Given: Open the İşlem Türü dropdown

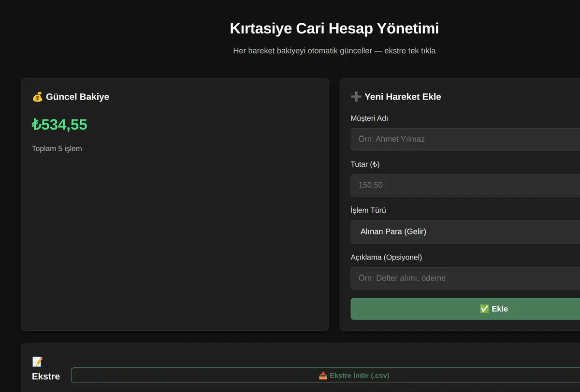Looking at the screenshot, I should click(x=465, y=232).
